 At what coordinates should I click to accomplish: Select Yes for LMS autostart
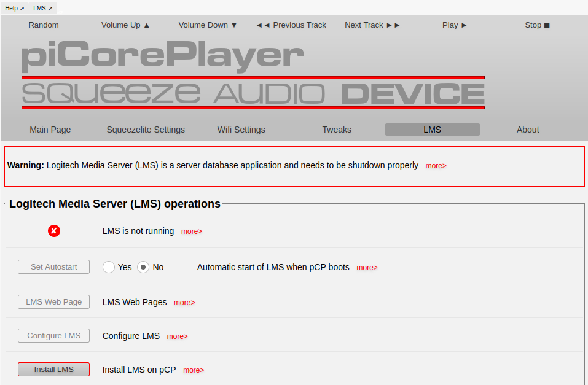click(x=109, y=267)
